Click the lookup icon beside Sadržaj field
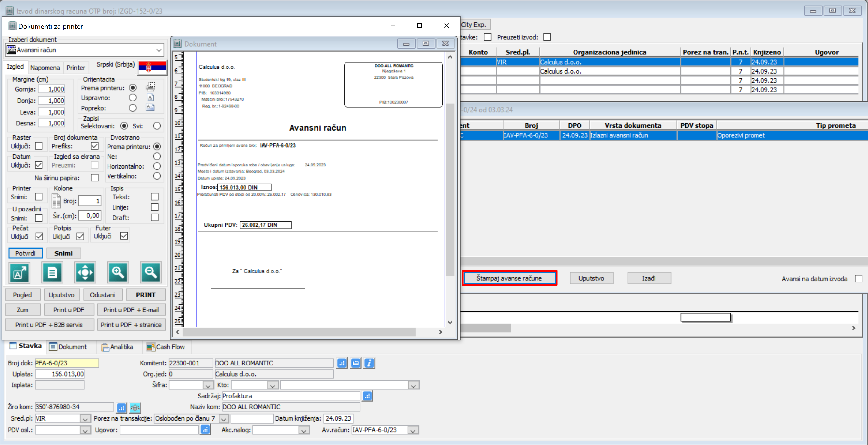This screenshot has width=868, height=445. click(367, 396)
